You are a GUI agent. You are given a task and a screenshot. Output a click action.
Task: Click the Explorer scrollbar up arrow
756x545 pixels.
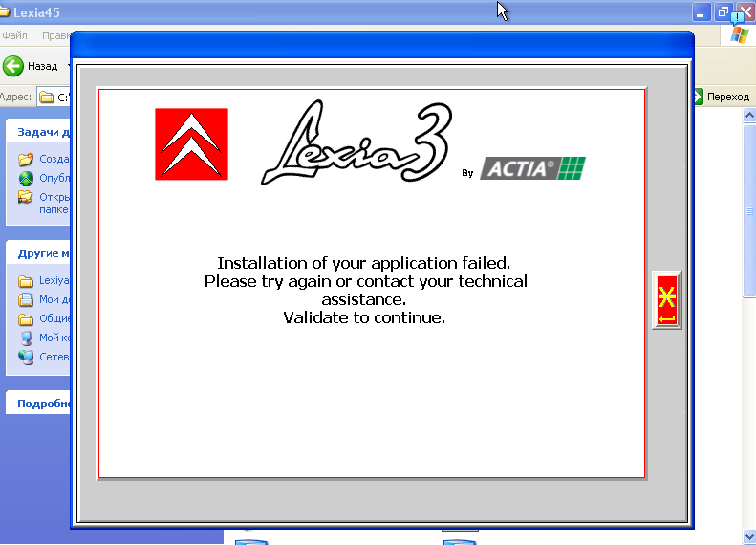(x=749, y=116)
